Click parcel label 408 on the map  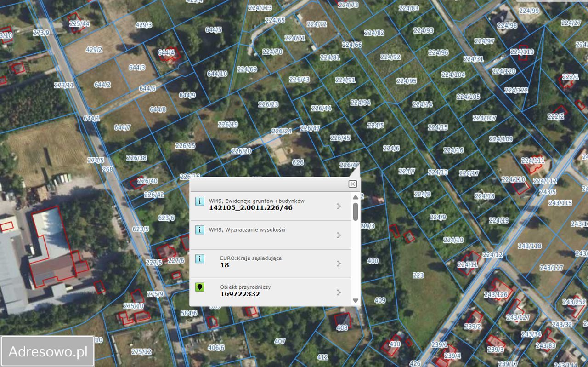tap(342, 328)
